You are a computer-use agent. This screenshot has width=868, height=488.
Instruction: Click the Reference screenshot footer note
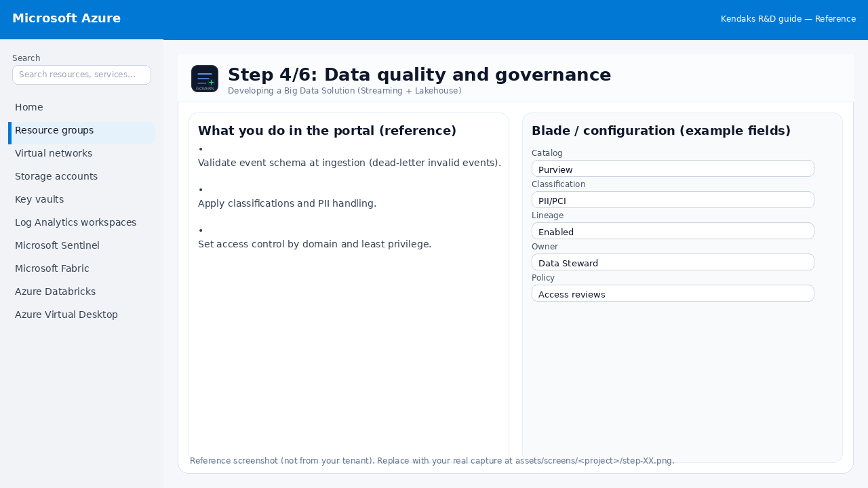[x=432, y=461]
